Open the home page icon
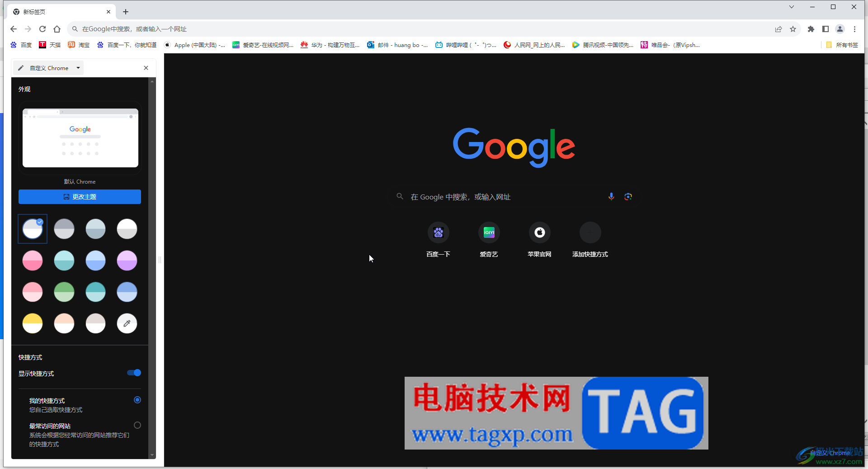Viewport: 868px width, 469px height. (57, 29)
